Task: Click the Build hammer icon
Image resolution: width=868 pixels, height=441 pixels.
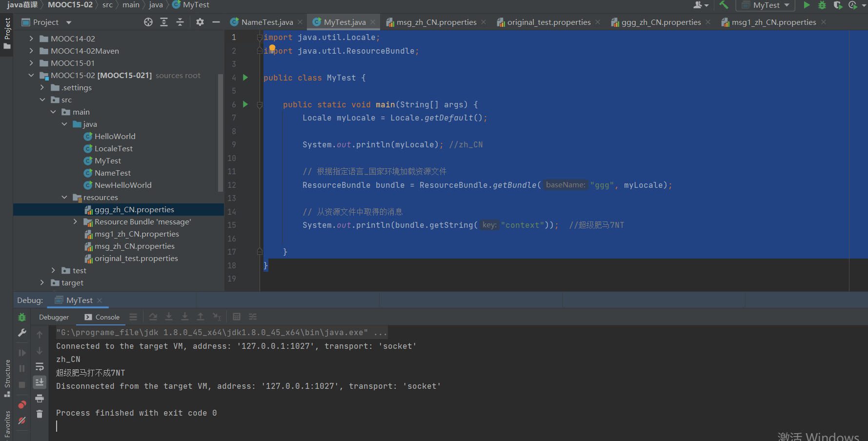Action: 724,5
